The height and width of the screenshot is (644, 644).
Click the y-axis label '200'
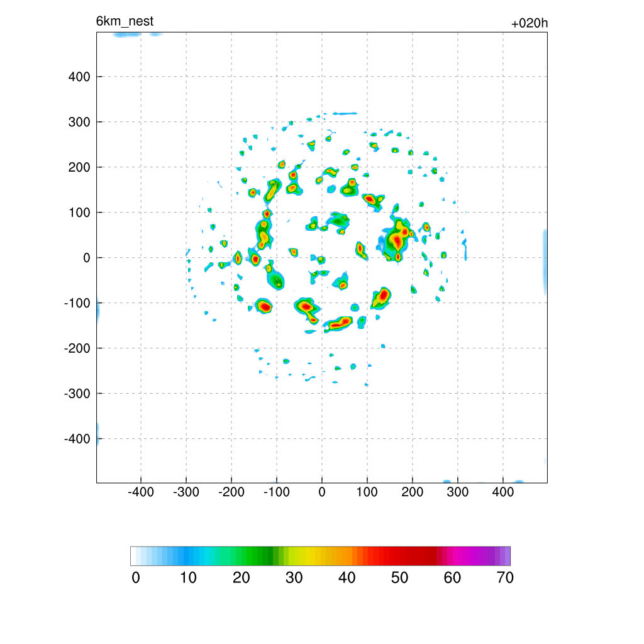79,167
